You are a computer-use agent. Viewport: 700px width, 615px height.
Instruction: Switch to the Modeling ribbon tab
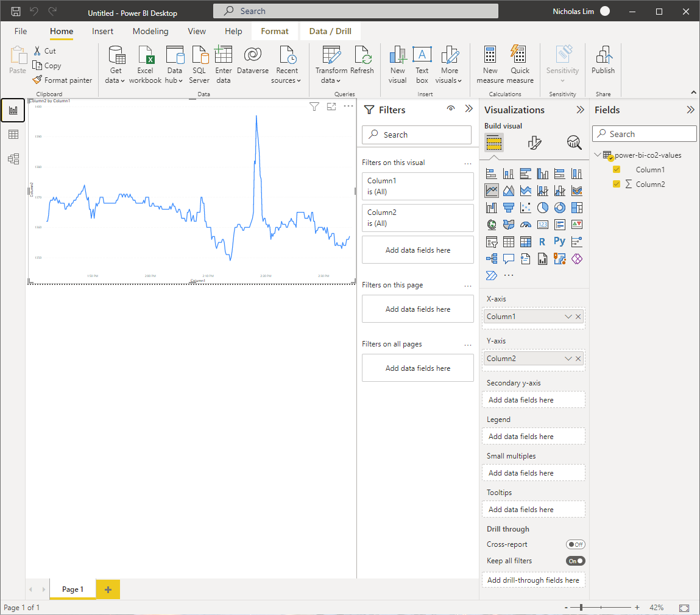pyautogui.click(x=150, y=31)
